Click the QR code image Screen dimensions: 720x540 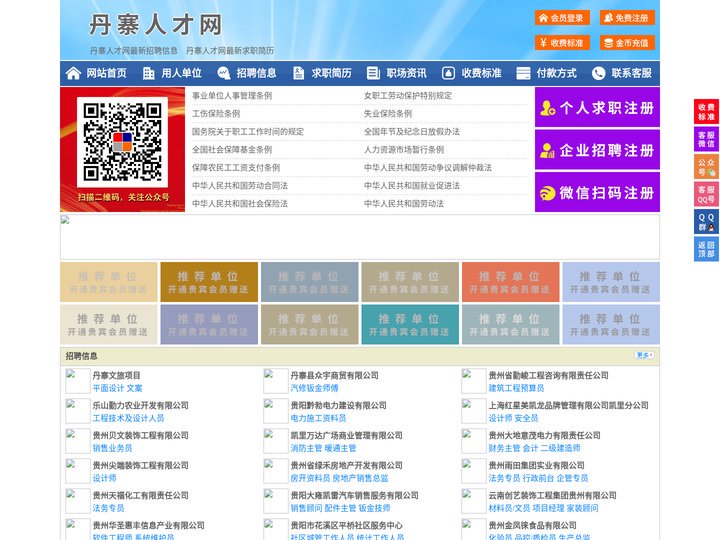click(122, 142)
